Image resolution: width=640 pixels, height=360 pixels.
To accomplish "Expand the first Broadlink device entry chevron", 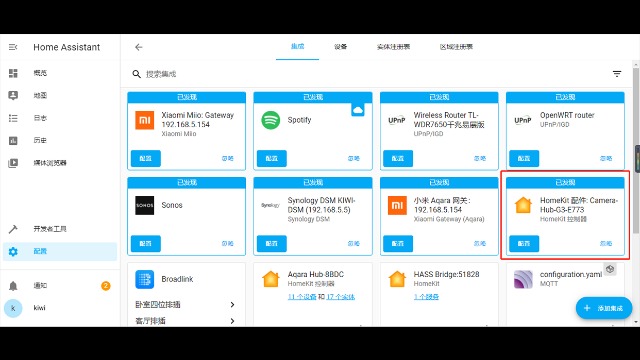I will (x=232, y=304).
